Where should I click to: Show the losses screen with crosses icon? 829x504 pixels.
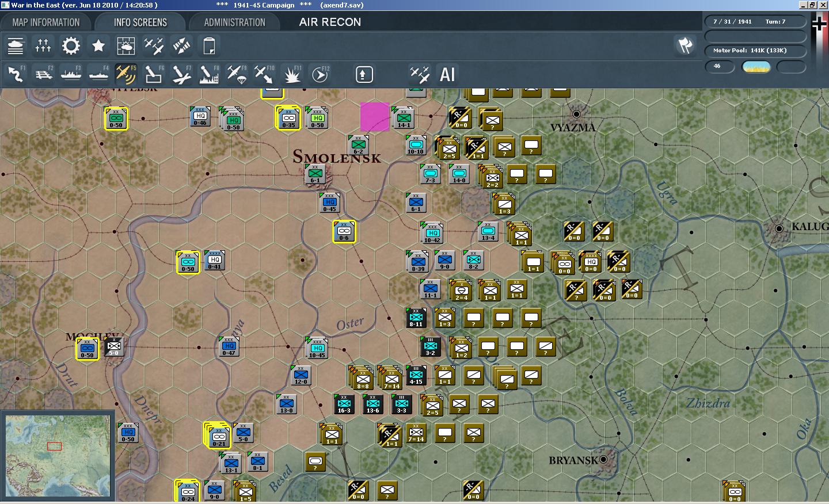tap(43, 45)
